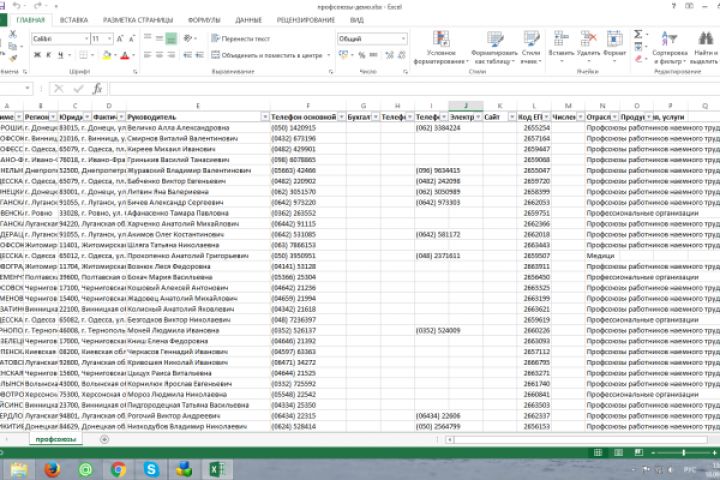This screenshot has height=480, width=720.
Task: Click the zoom slider in the status bar
Action: tap(684, 453)
